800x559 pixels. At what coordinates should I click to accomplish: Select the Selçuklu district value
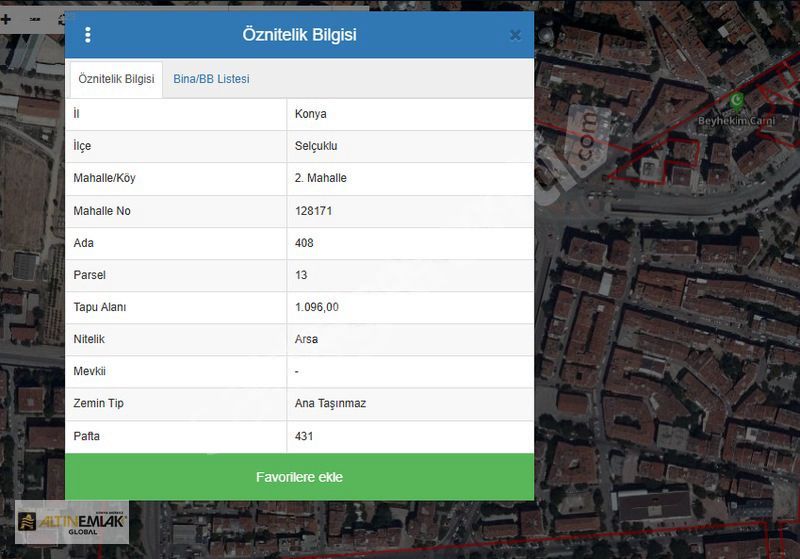point(316,146)
